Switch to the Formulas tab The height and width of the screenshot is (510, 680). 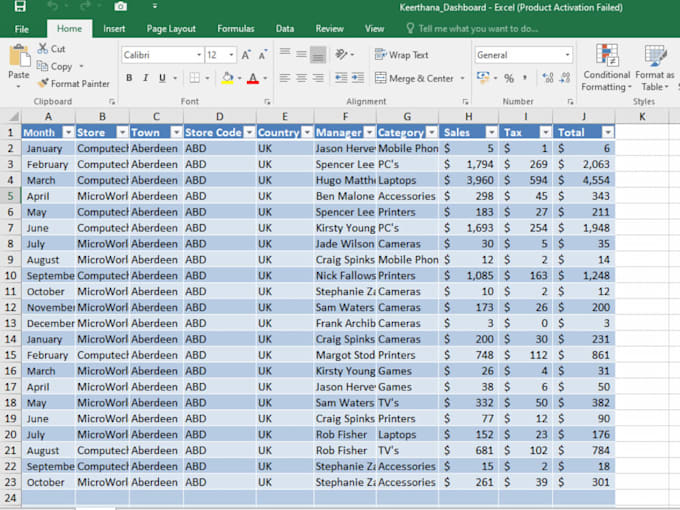pos(235,29)
